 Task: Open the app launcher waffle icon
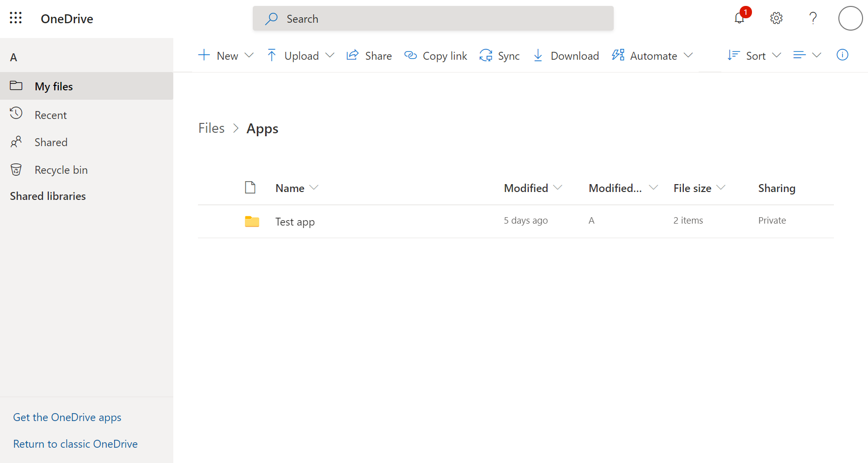tap(16, 18)
